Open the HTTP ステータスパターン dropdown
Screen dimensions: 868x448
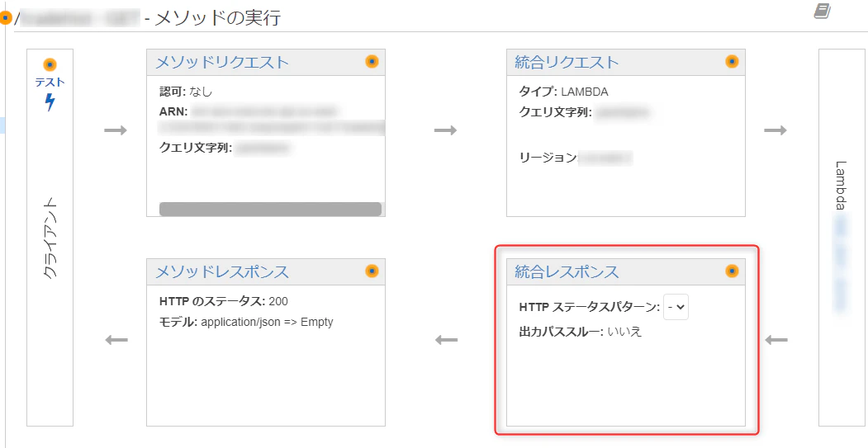point(676,307)
